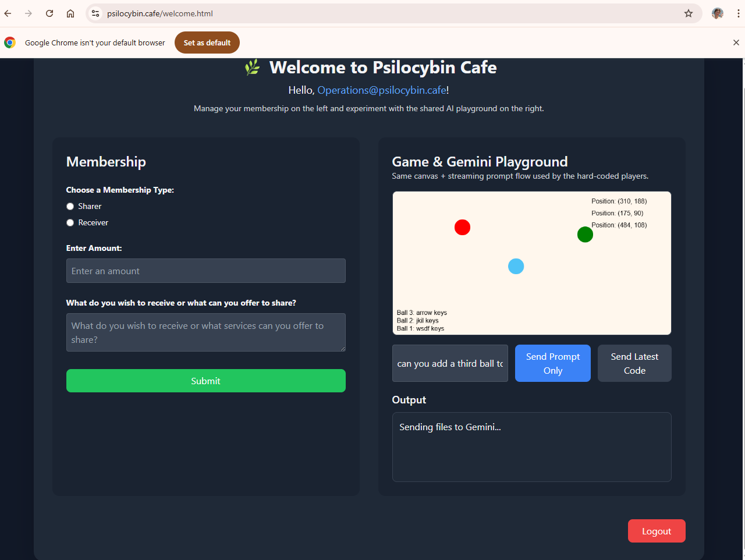Click the Logout button
745x560 pixels.
[x=656, y=531]
